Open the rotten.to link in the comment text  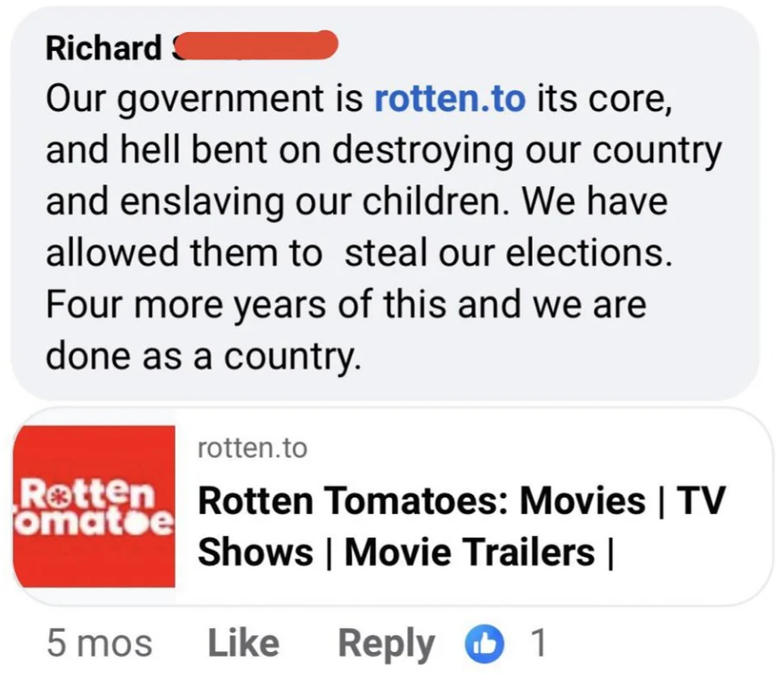[450, 99]
